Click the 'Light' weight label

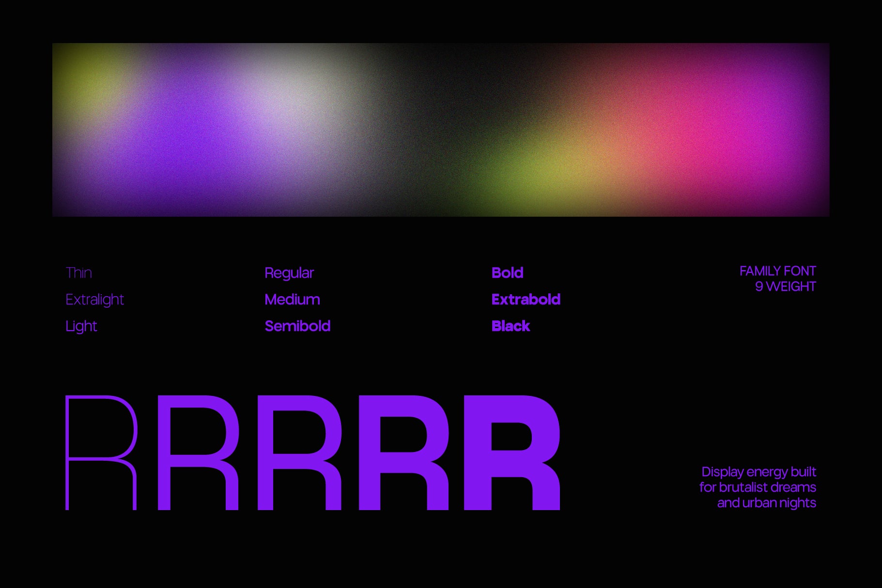pos(81,327)
